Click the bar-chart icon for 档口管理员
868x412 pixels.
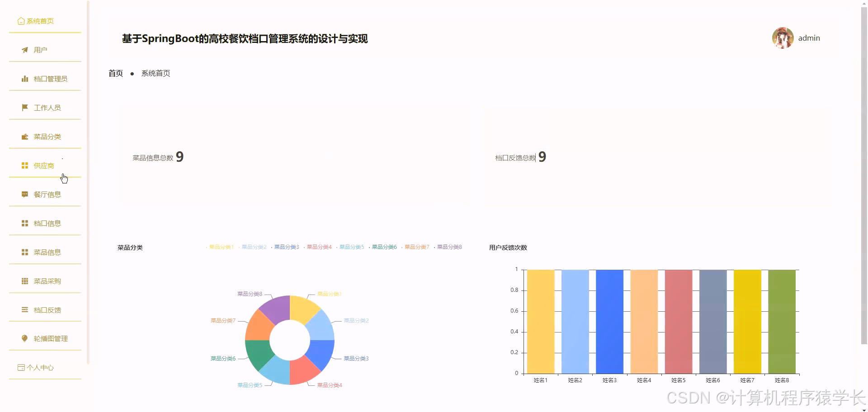tap(24, 78)
